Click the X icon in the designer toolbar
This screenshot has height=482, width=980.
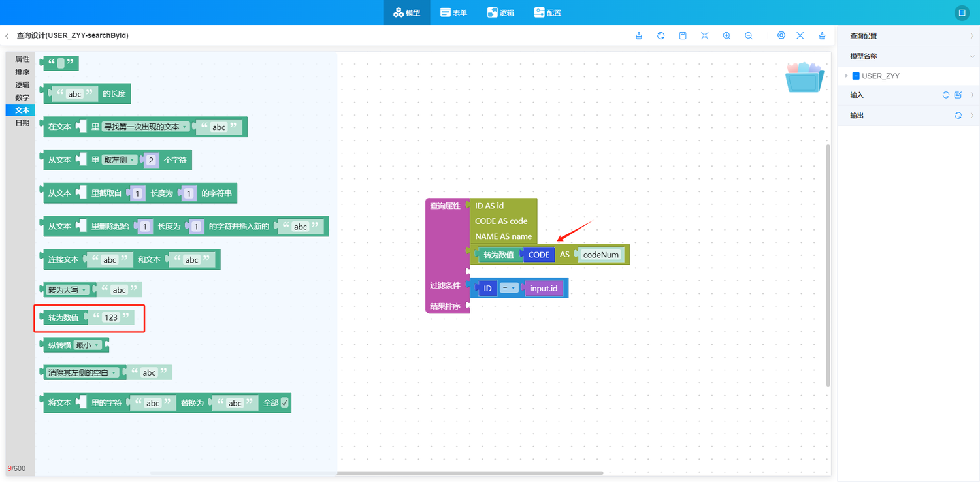(800, 36)
